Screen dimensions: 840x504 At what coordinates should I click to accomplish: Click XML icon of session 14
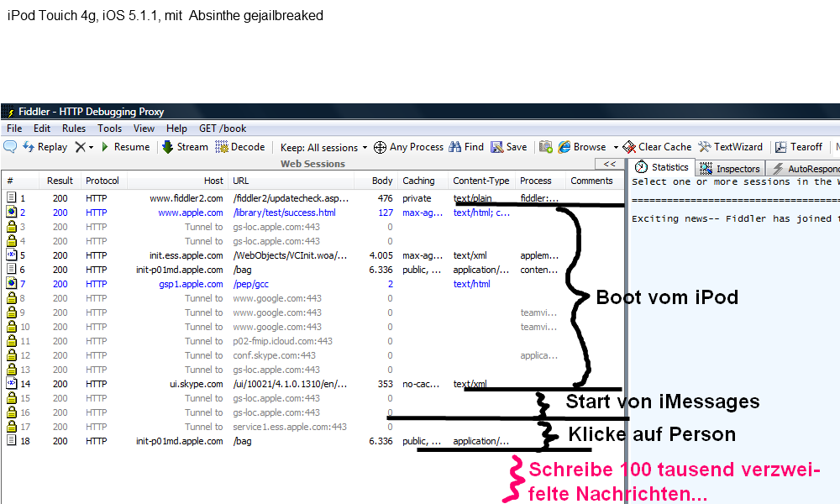11,384
